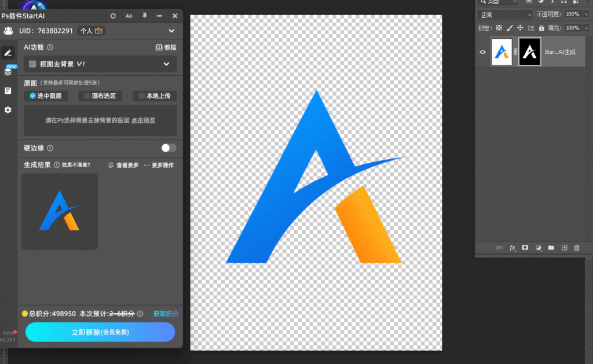
Task: Open StartAI settings gear
Action: pos(8,110)
